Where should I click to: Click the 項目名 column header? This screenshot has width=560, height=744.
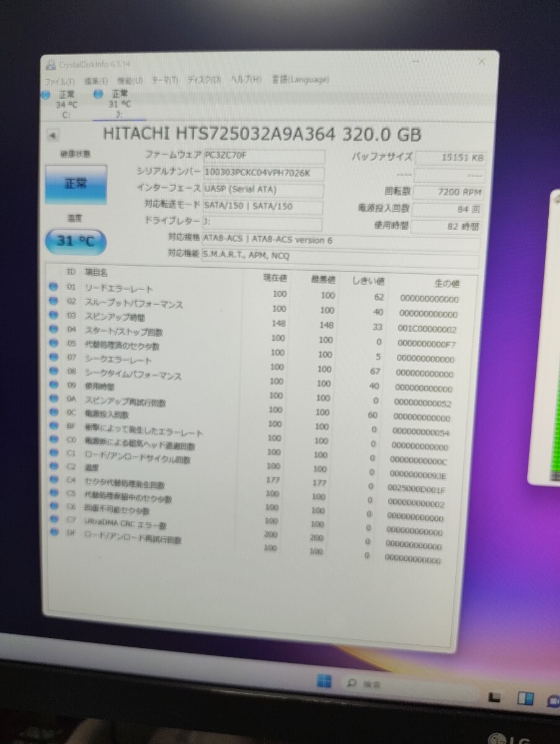point(96,272)
